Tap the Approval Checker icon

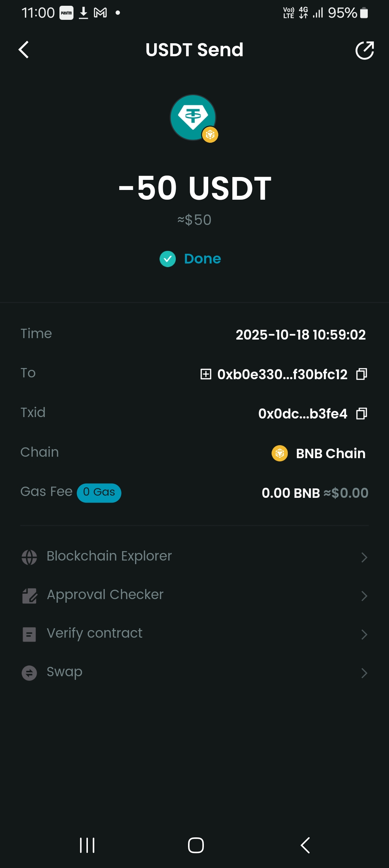click(x=29, y=596)
